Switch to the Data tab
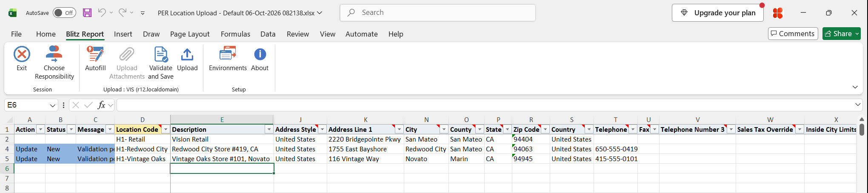 (268, 34)
